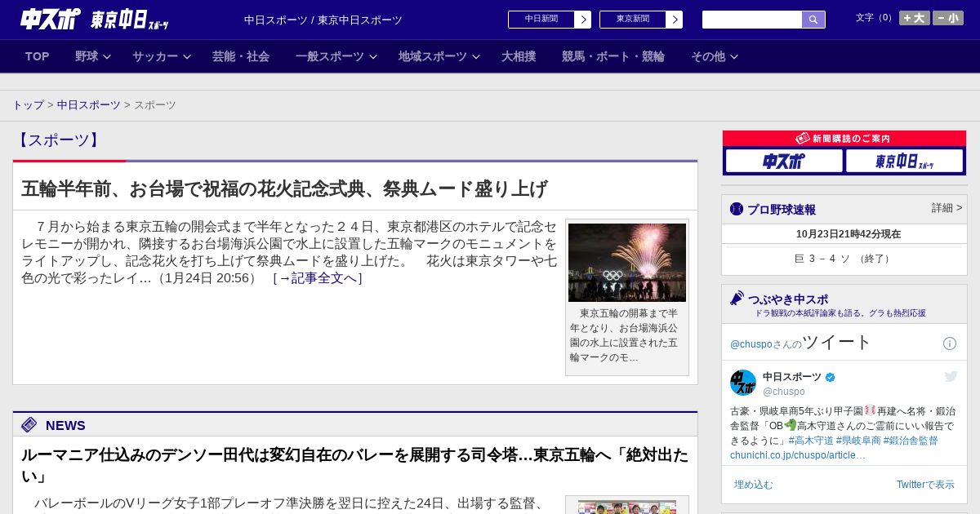This screenshot has width=980, height=514.
Task: Open the #鍛治舎監督 hashtag
Action: pos(911,441)
